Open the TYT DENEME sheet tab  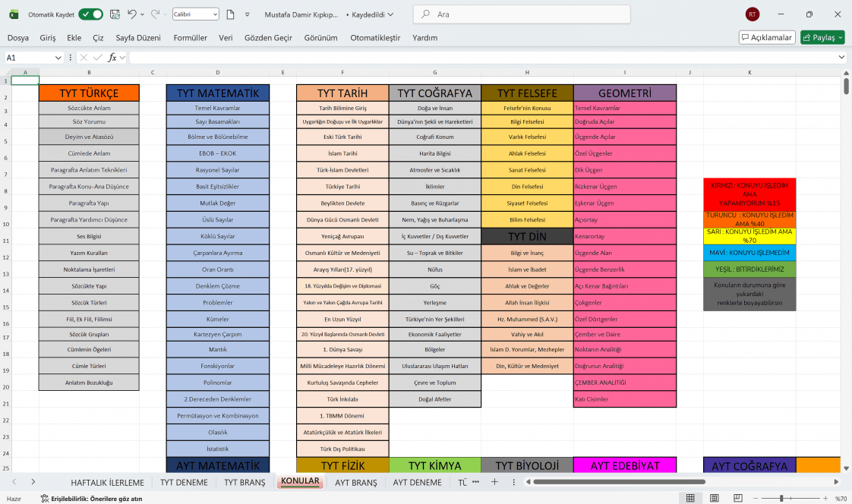point(184,482)
